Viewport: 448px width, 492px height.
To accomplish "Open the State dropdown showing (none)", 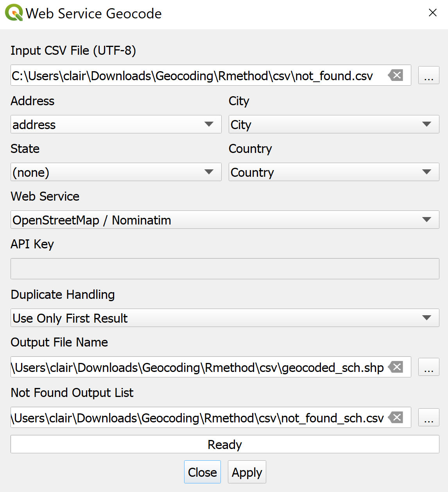I will [x=116, y=172].
